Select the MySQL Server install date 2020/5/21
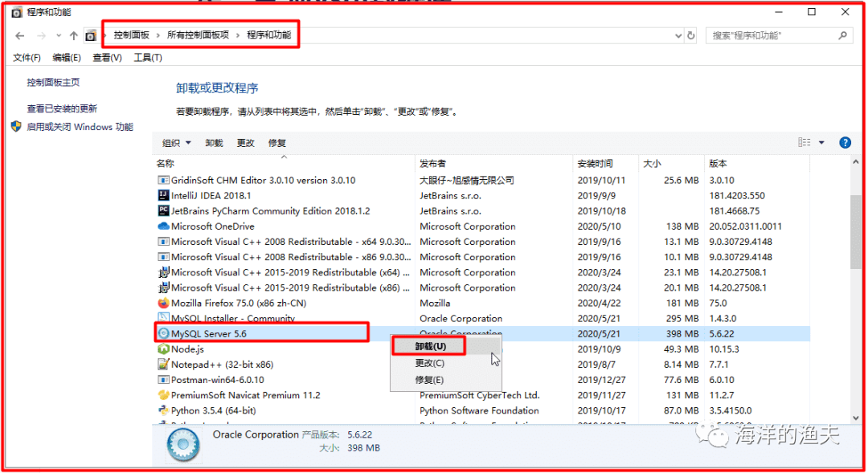The height and width of the screenshot is (473, 868). coord(599,333)
